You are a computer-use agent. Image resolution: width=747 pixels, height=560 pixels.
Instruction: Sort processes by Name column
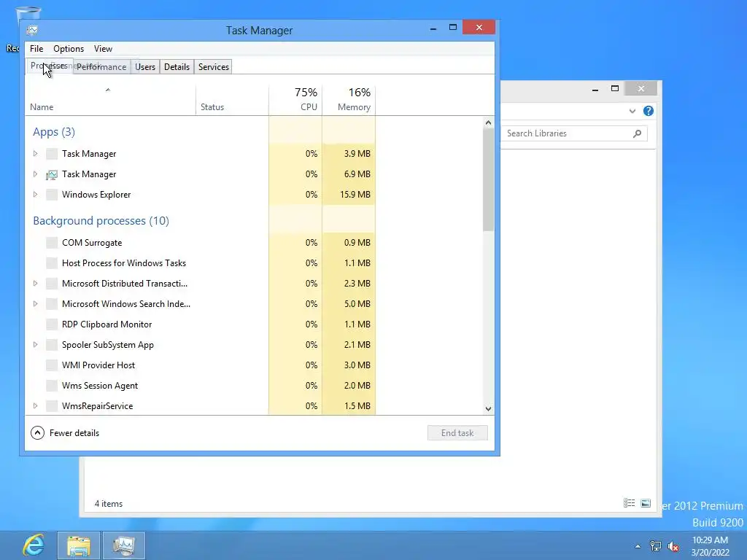(x=110, y=100)
